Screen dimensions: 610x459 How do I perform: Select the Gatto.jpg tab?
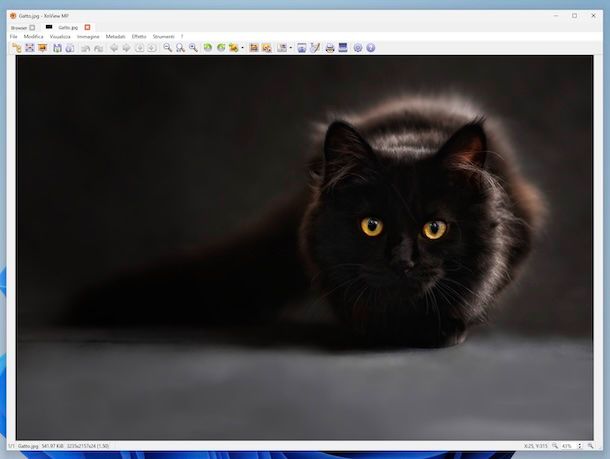point(68,28)
